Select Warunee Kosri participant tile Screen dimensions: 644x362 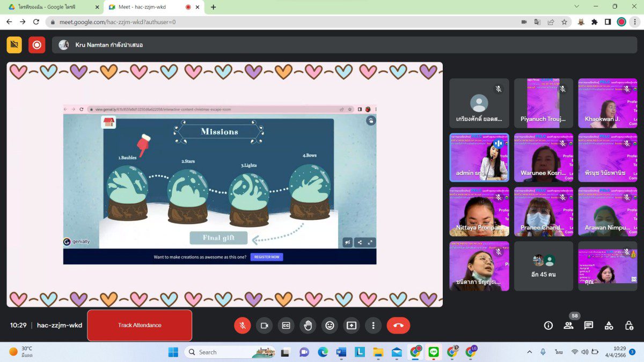click(x=544, y=158)
